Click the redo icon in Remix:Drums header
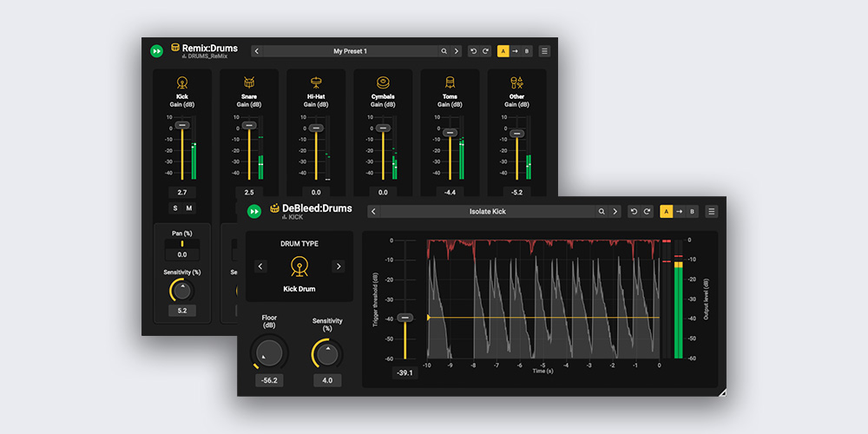This screenshot has height=434, width=868. coord(486,51)
